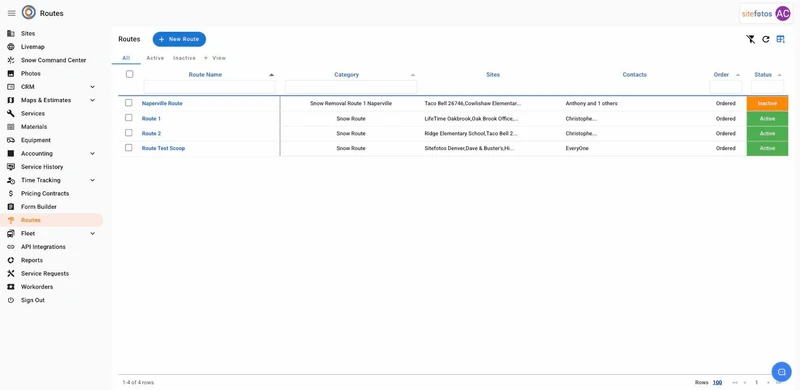Click the New Route button

pos(179,39)
